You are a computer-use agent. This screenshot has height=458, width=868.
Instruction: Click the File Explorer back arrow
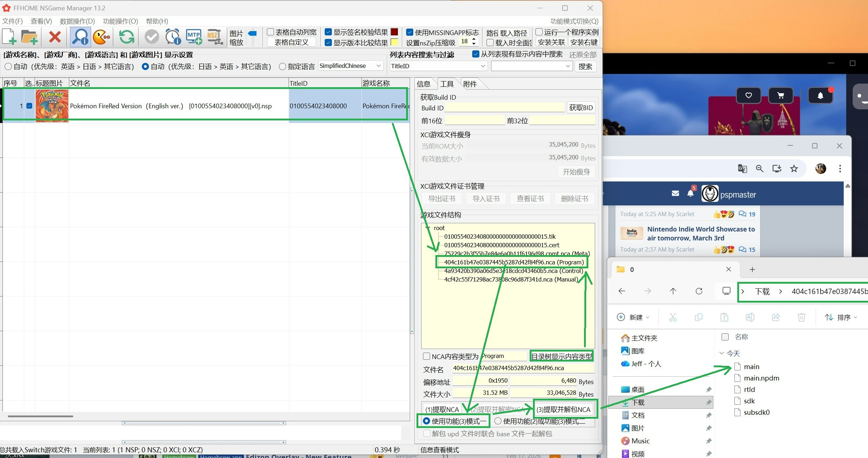click(x=622, y=291)
